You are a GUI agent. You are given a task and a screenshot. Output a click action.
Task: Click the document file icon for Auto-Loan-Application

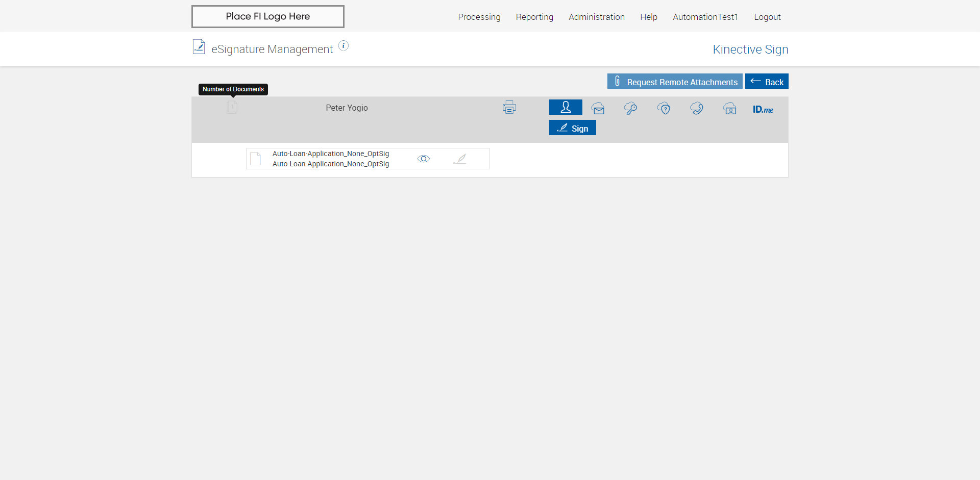(256, 159)
